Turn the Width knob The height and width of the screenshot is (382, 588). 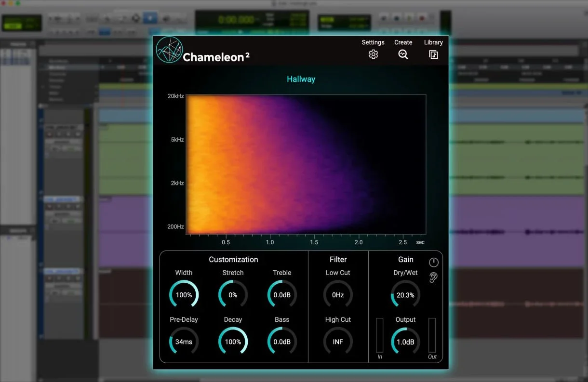[184, 294]
